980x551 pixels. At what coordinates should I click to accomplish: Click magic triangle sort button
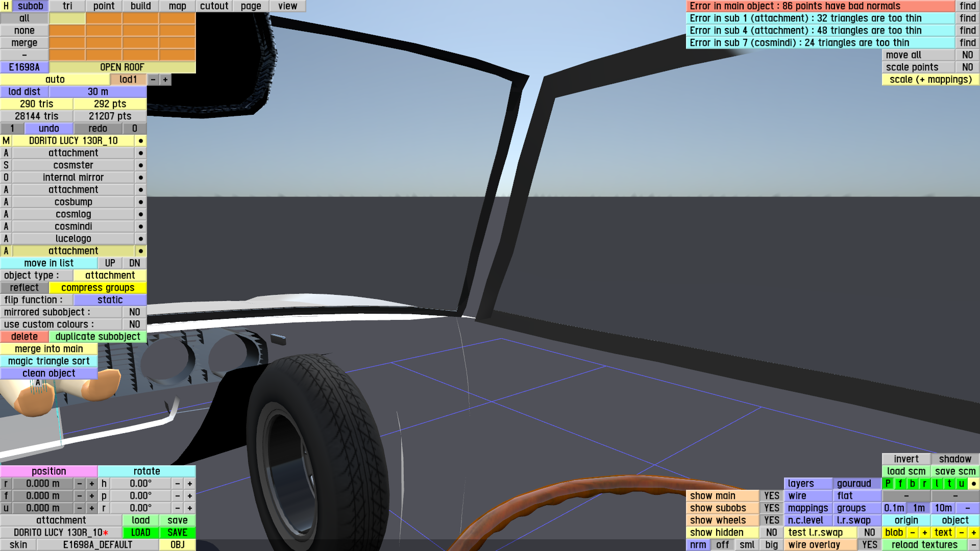coord(49,361)
